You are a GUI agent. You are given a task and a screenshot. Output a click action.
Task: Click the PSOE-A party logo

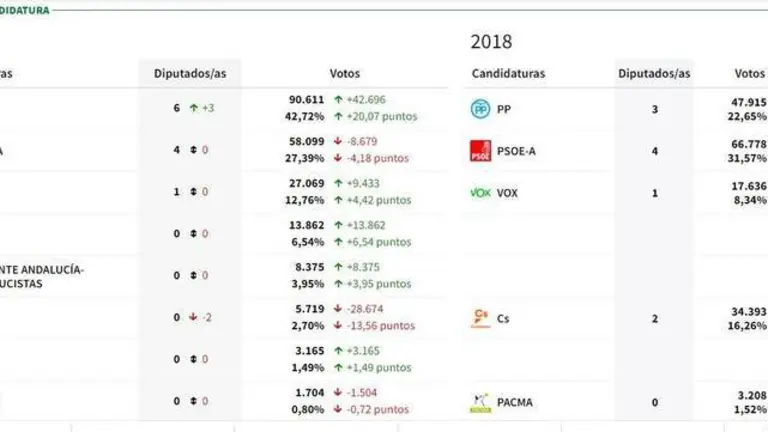coord(480,151)
